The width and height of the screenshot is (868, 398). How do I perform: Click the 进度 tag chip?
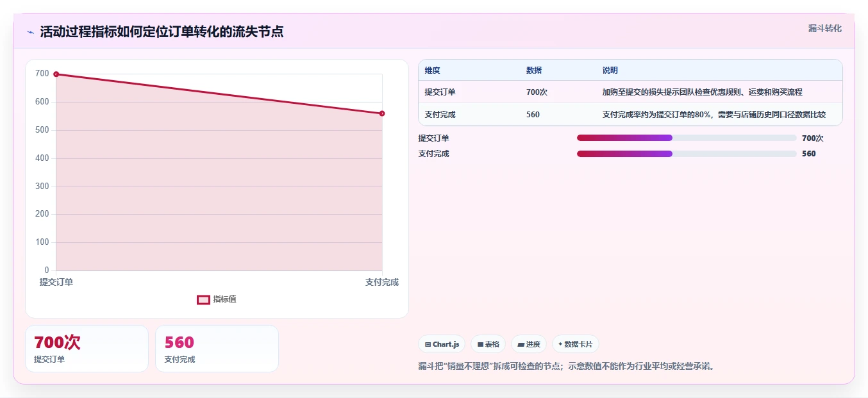(x=529, y=344)
